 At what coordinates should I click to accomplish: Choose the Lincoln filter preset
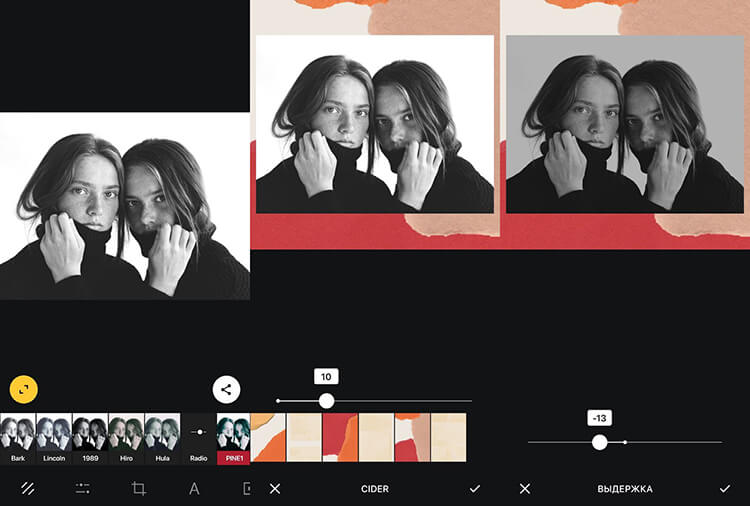coord(54,438)
